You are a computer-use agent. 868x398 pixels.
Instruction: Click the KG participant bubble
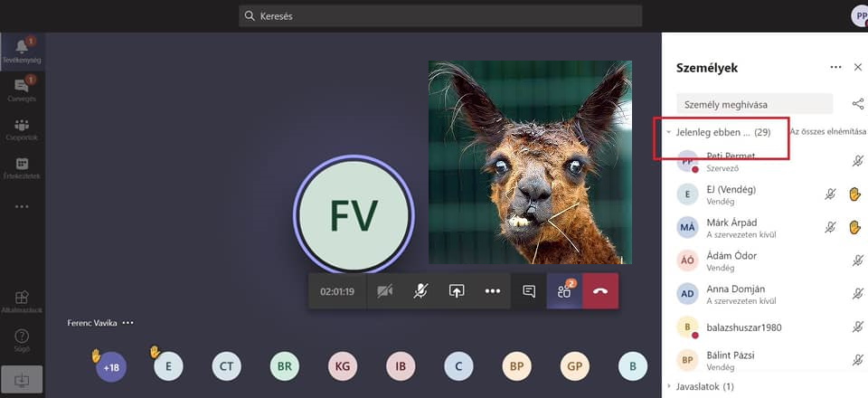coord(343,366)
